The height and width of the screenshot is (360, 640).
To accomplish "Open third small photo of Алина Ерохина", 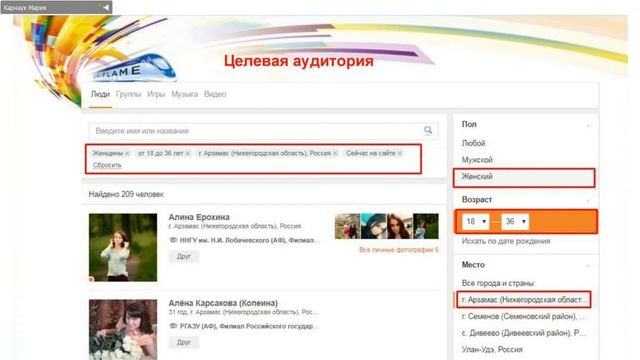I will coord(400,226).
